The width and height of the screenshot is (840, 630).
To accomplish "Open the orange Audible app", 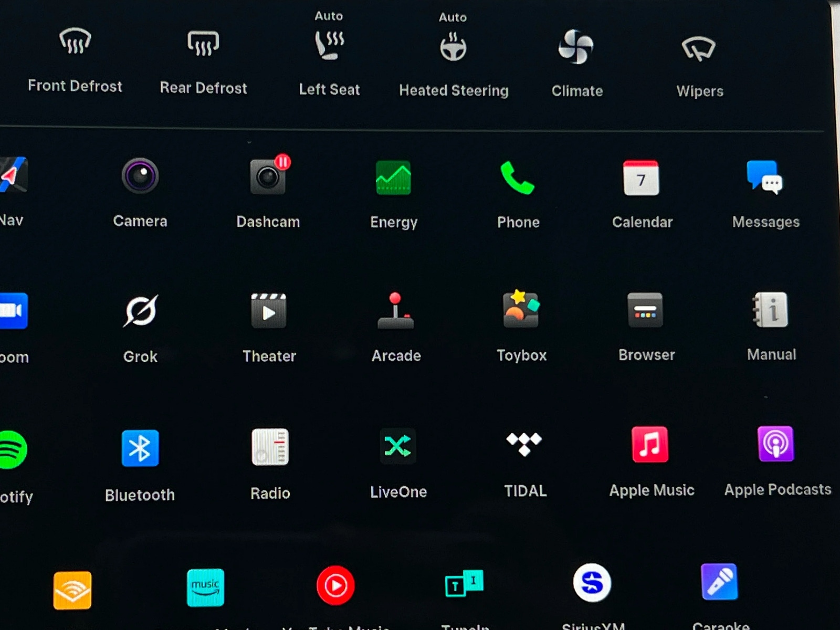I will click(72, 590).
